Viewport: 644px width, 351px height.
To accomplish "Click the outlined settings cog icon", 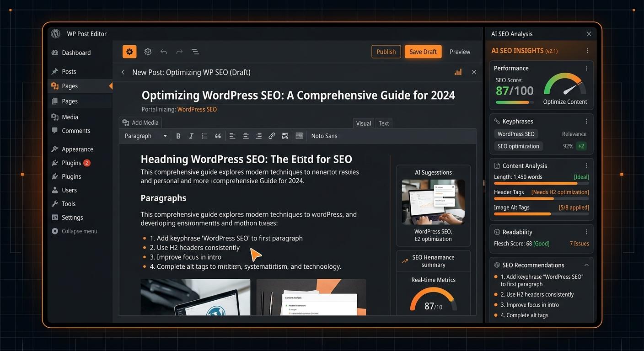I will coord(148,52).
